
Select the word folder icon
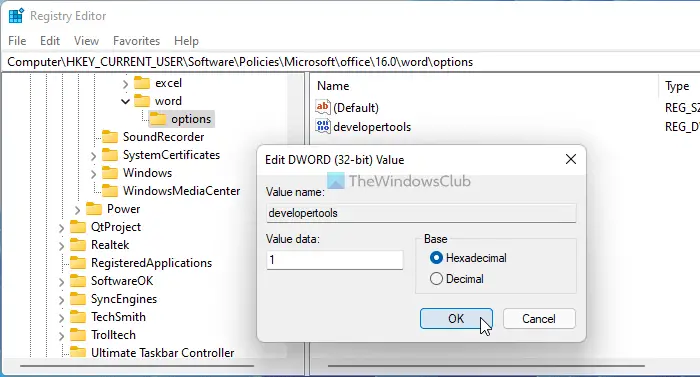point(142,101)
